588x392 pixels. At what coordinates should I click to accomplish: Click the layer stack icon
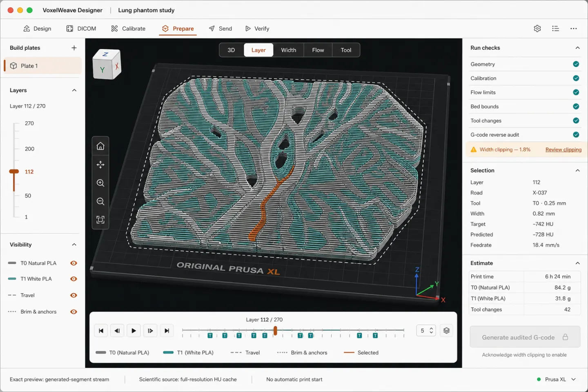point(446,331)
